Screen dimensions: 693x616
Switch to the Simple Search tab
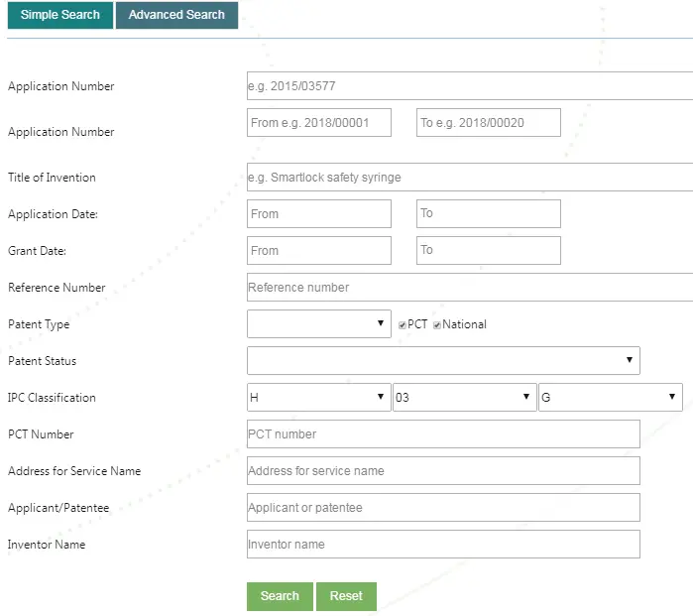click(60, 15)
